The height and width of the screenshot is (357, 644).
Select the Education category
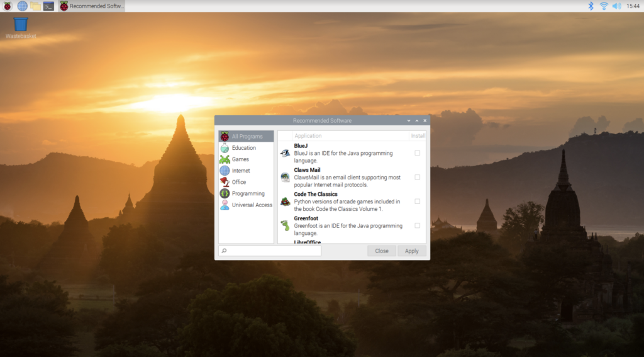click(243, 148)
